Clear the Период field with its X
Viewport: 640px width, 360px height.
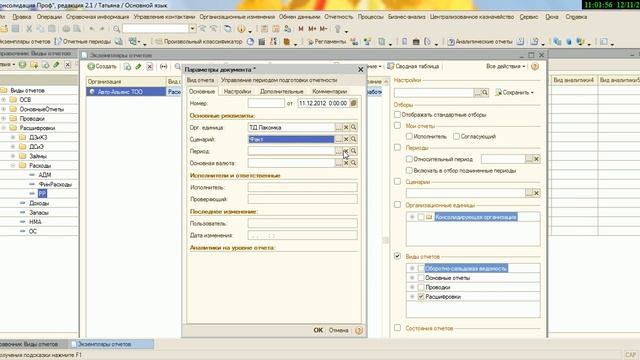point(346,151)
